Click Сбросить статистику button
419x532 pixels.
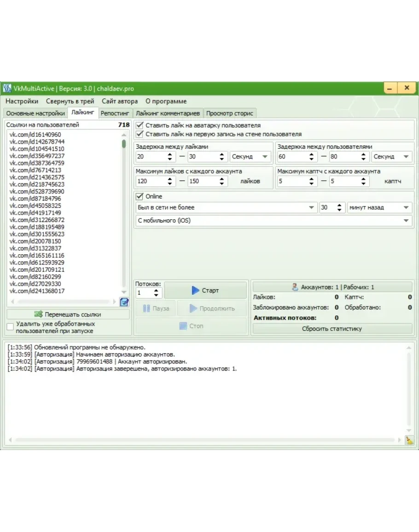(332, 329)
